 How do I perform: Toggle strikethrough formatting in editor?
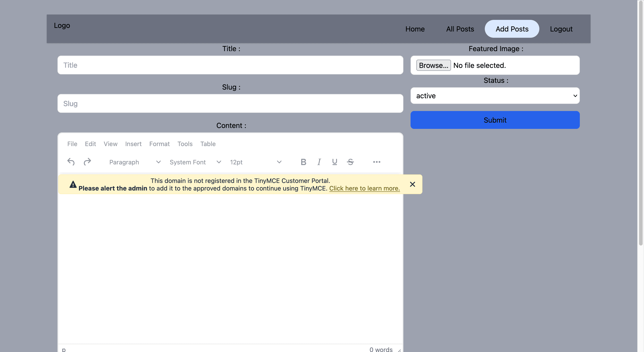(350, 162)
